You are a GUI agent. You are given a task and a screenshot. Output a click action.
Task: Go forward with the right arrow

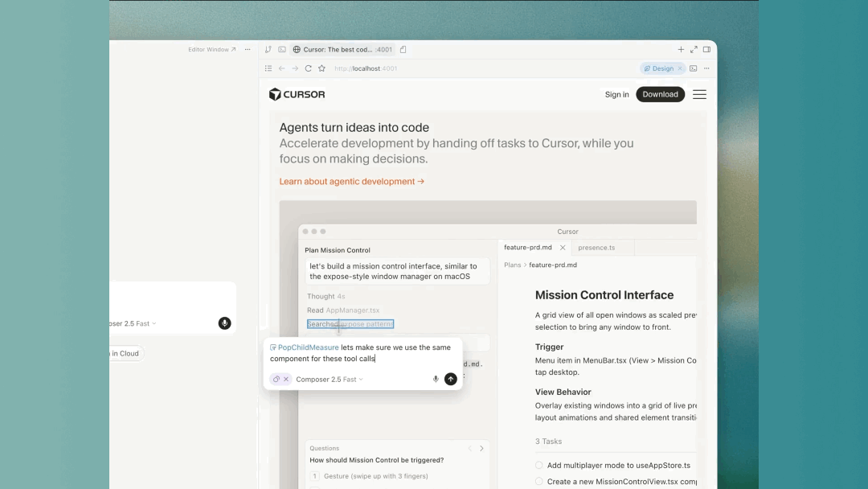(295, 68)
